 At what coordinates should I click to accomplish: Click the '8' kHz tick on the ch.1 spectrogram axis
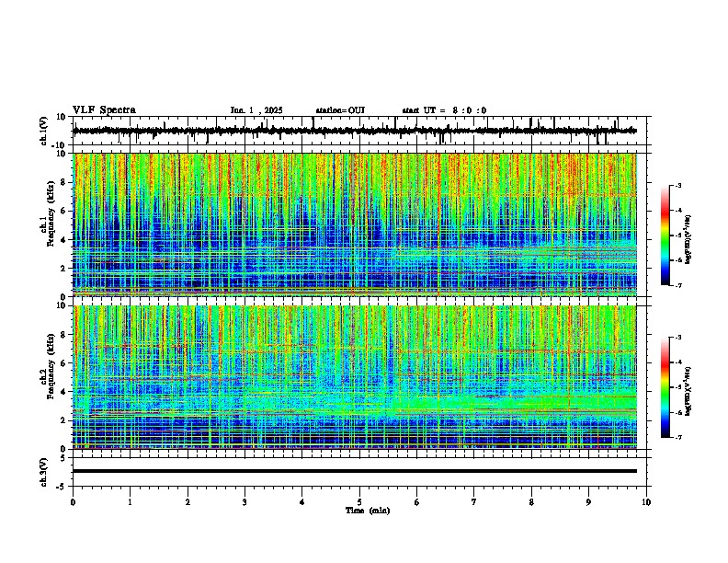point(64,182)
